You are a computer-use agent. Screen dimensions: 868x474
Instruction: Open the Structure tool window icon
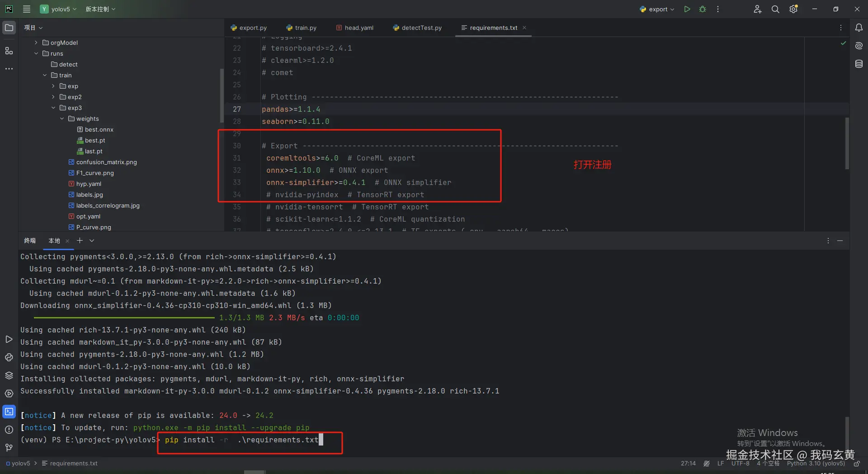pyautogui.click(x=9, y=51)
